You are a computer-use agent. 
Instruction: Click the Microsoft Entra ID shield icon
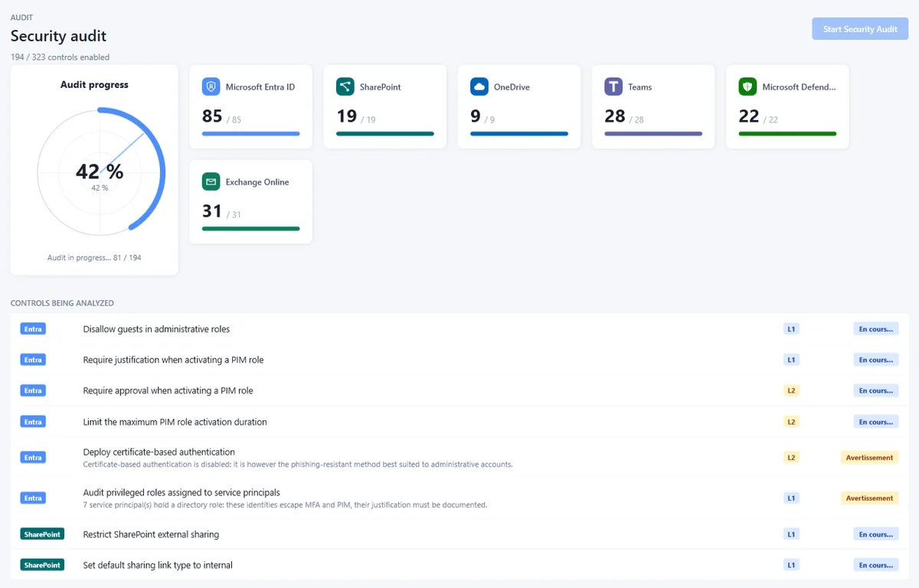tap(211, 87)
